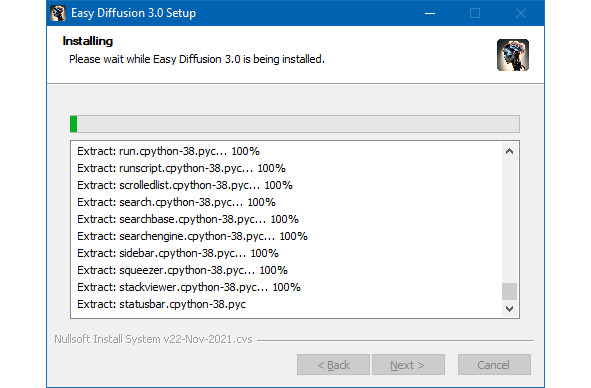The image size is (591, 388).
Task: Click the Easy Diffusion title bar icon
Action: [58, 13]
